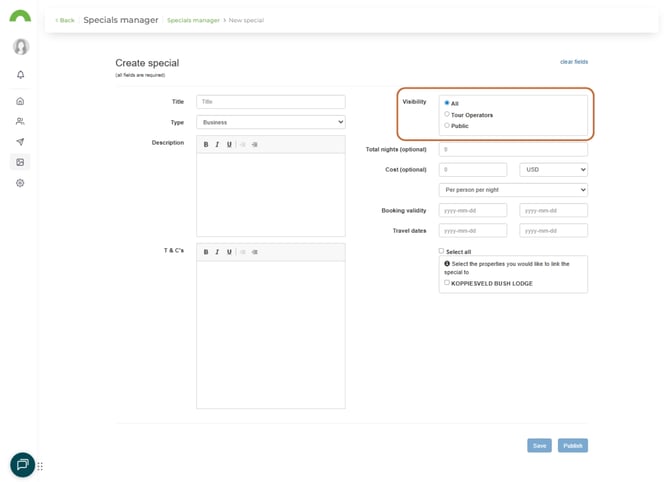Open the Per person per night dropdown
This screenshot has height=482, width=670.
(x=513, y=190)
